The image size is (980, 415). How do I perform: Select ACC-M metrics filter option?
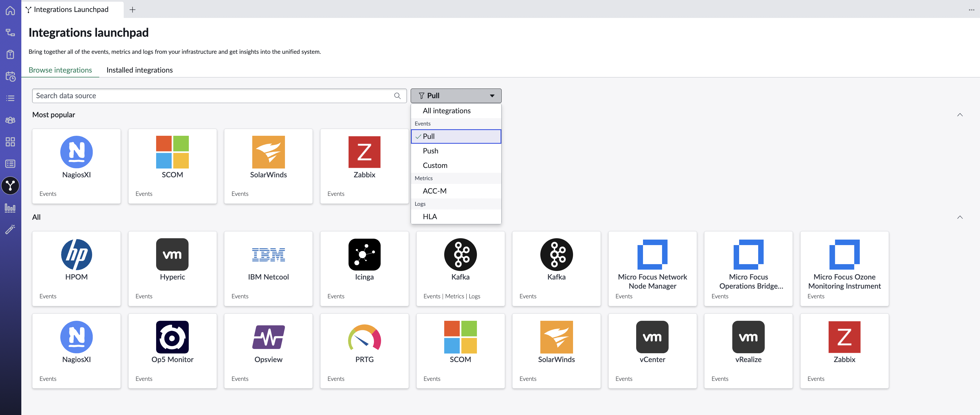point(456,191)
